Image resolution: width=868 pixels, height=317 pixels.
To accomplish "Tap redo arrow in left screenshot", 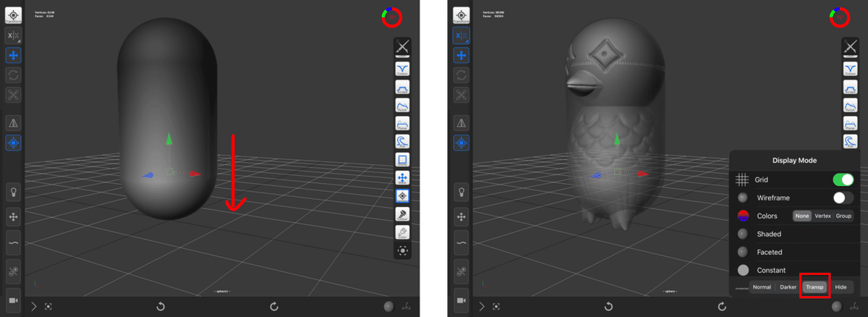I will [274, 307].
